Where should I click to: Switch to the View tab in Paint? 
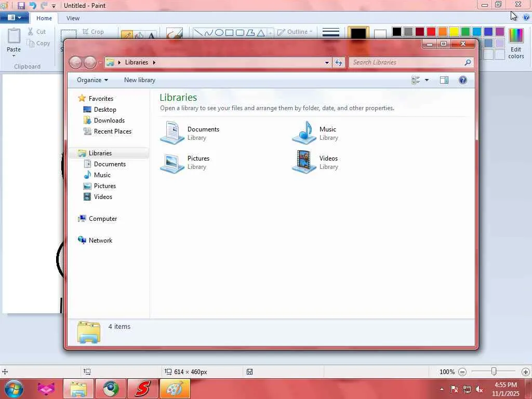73,18
